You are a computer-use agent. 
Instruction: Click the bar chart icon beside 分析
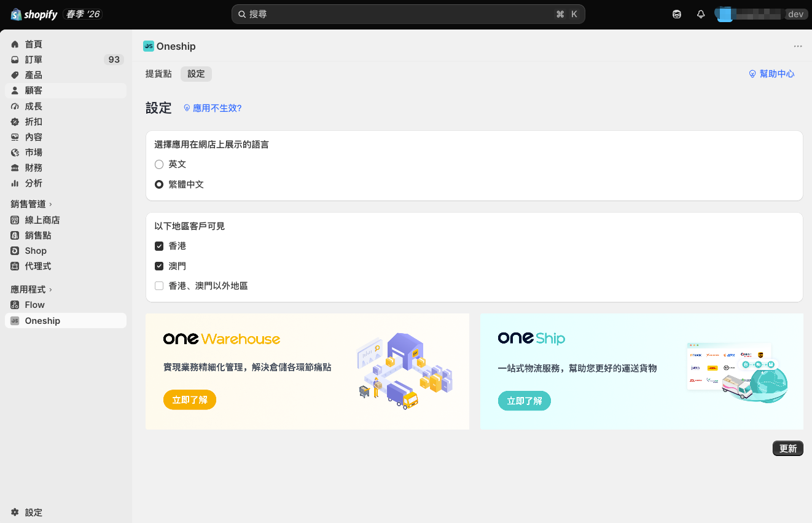click(15, 183)
